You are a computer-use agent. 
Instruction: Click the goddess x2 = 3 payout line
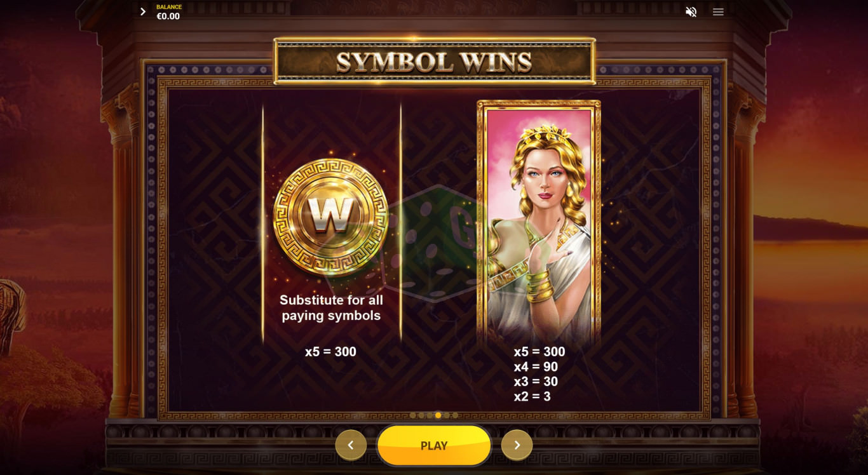(532, 397)
